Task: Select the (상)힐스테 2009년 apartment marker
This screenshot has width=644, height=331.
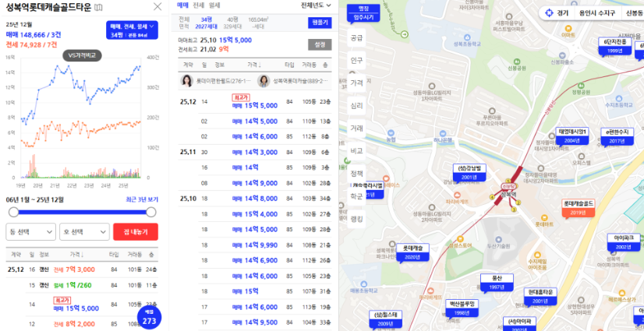Action: point(386,320)
